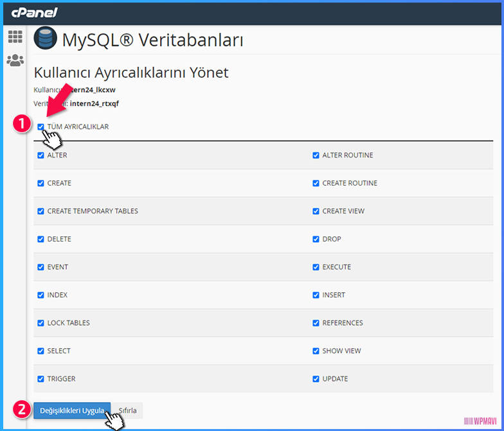Toggle the CREATE VIEW checkbox
Screen dimensions: 504x431
[316, 211]
